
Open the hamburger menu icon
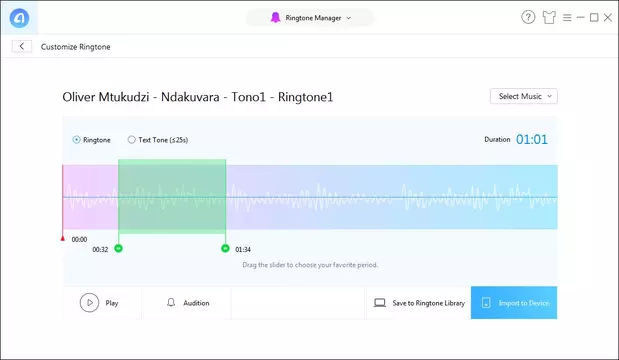(x=567, y=18)
